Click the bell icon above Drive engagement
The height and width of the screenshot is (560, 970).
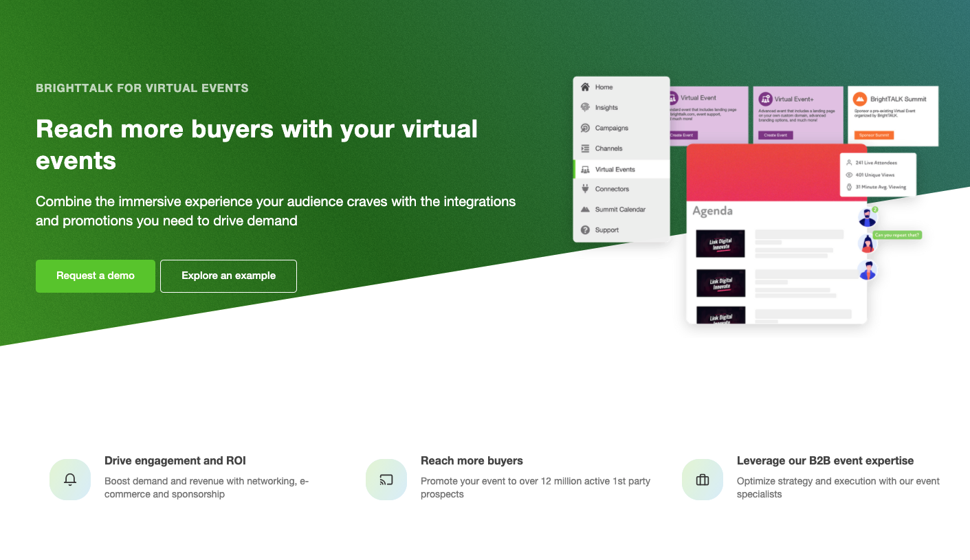click(x=70, y=479)
